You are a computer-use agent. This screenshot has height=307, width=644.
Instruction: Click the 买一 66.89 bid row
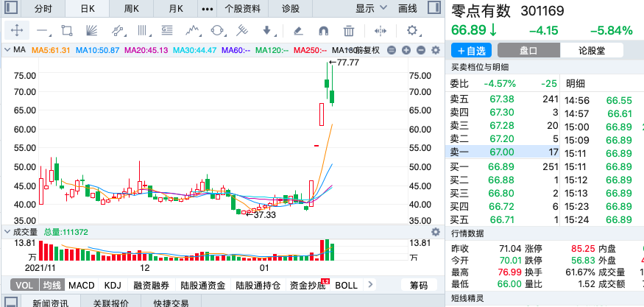point(502,166)
